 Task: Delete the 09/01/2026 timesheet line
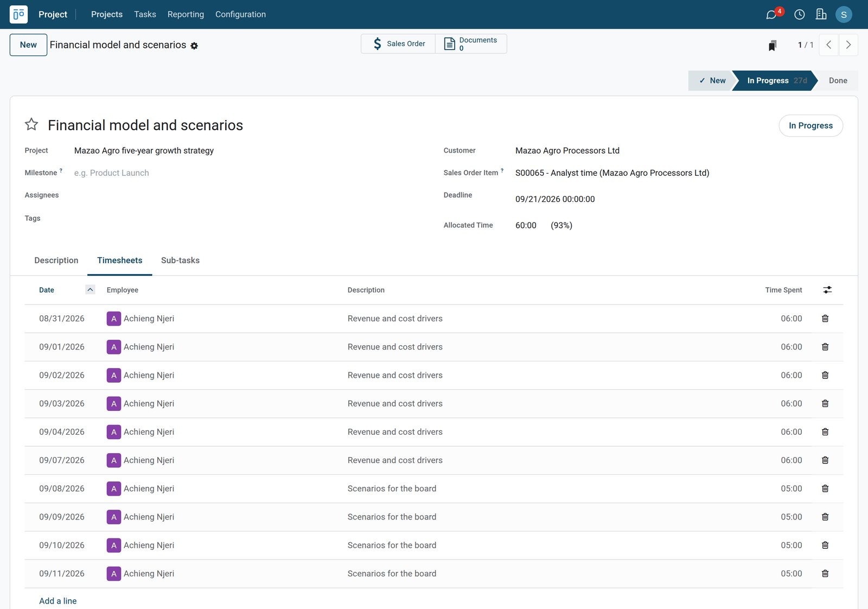825,347
